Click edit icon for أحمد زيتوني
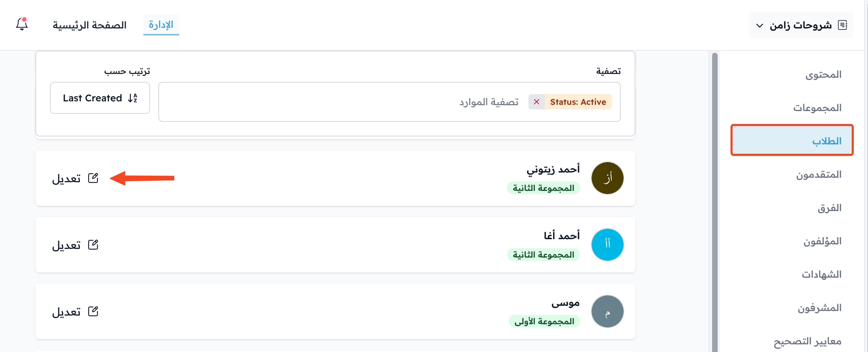Screen dimensions: 868x352 93,178
